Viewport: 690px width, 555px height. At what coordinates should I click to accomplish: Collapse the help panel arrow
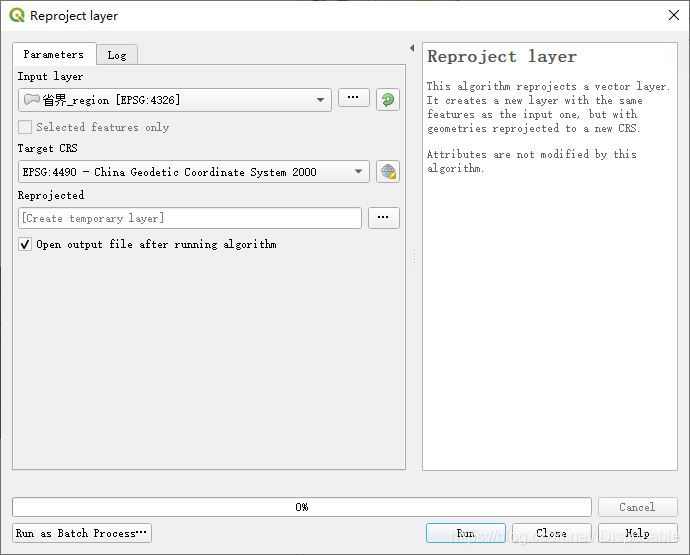tap(412, 48)
